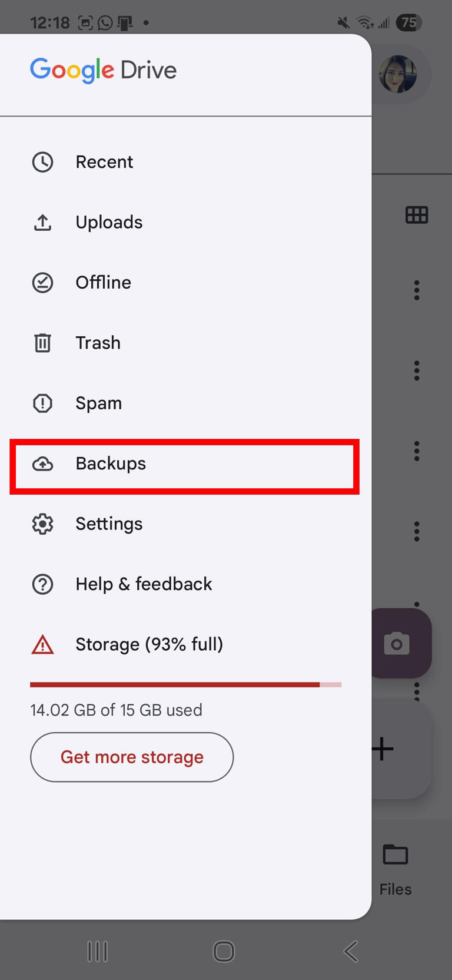
Task: Open overflow menu near the camera button
Action: coord(417,691)
